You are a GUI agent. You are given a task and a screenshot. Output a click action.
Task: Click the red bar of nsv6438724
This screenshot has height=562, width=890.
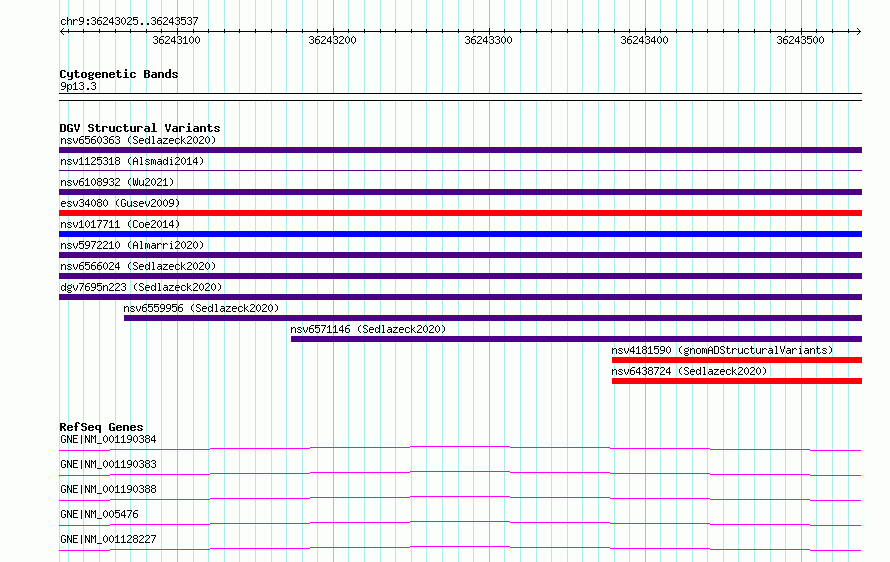click(737, 381)
